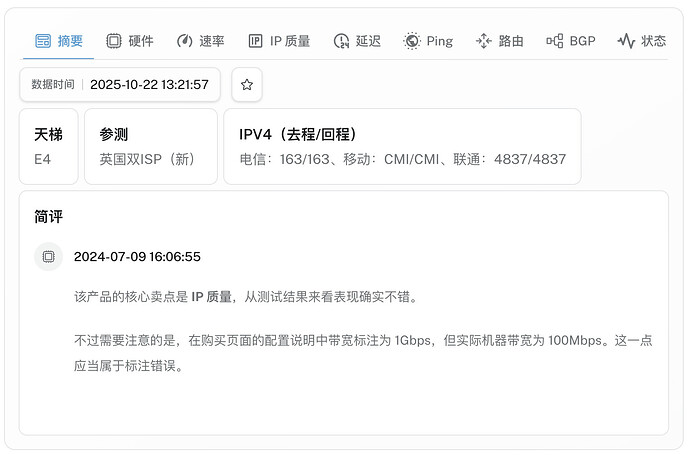This screenshot has height=455, width=690.
Task: Open the Ping tab label
Action: [440, 41]
